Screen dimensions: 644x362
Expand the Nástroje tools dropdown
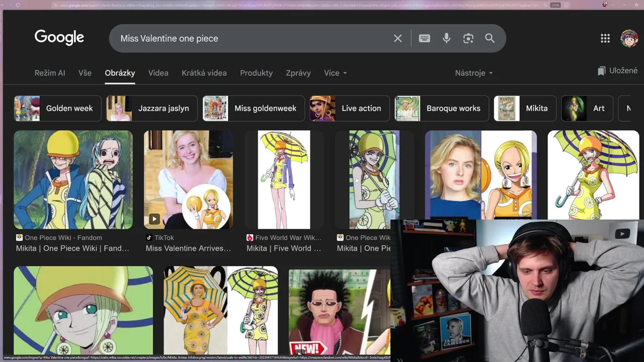(474, 73)
